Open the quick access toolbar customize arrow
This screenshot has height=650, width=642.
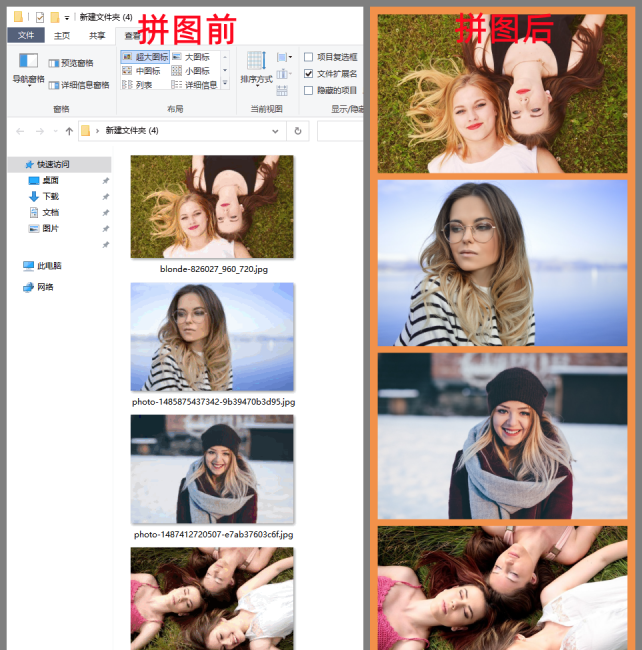point(67,18)
